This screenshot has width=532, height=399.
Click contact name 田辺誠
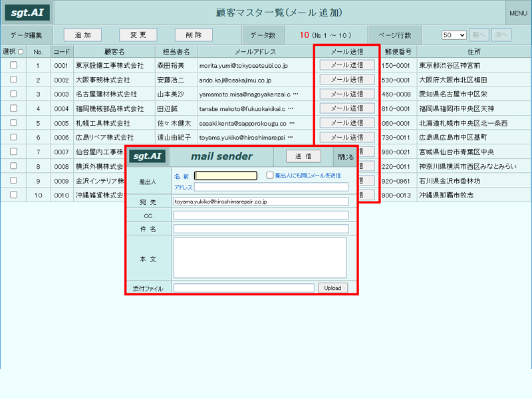168,109
